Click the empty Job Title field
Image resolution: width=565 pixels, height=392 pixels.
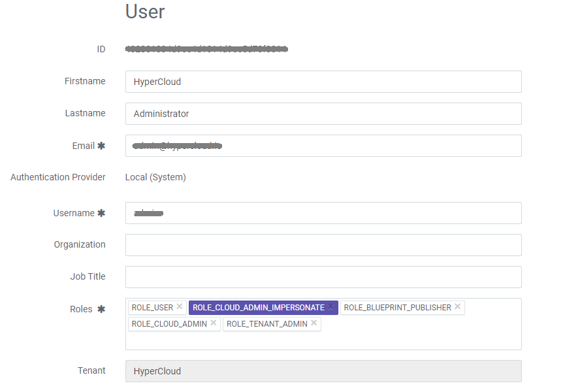pos(323,277)
